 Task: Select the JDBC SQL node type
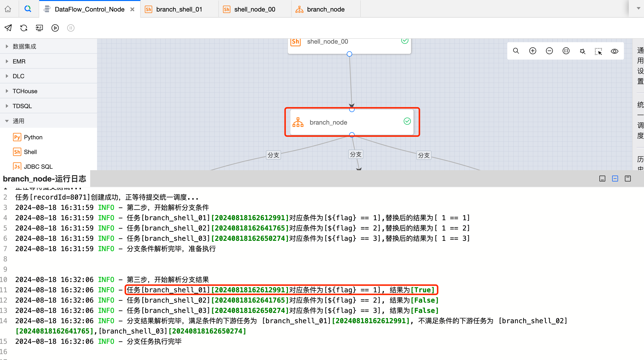[38, 167]
